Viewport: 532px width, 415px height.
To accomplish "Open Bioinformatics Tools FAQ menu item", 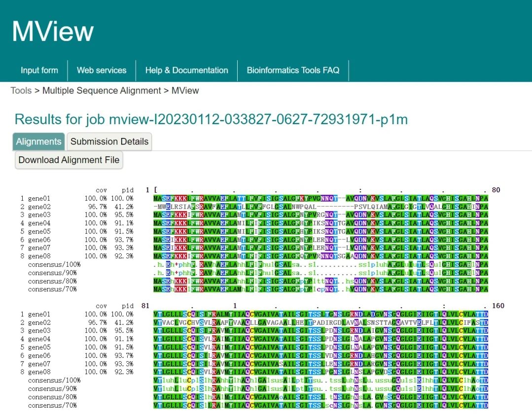I will [293, 70].
